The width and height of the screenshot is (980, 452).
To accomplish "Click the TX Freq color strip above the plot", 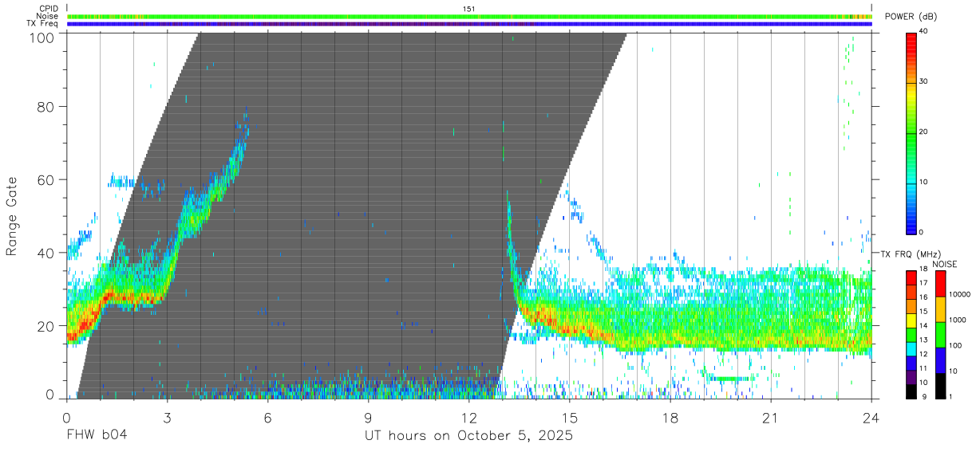I will [469, 24].
